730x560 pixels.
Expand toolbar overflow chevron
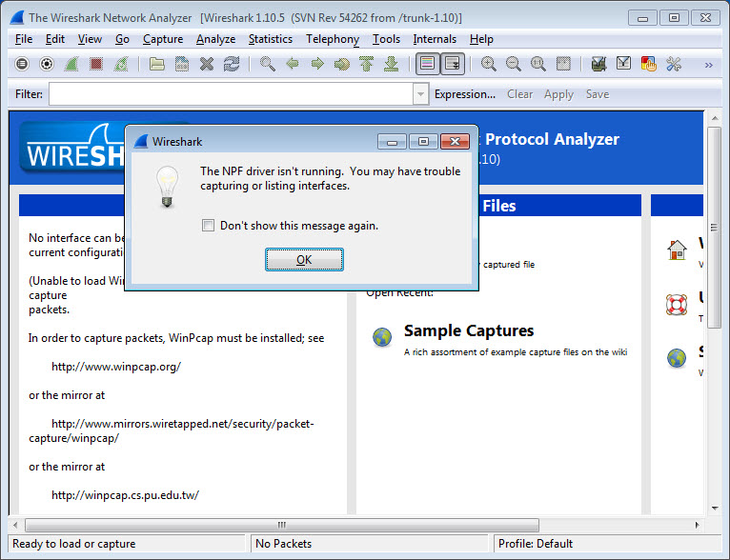[x=709, y=65]
